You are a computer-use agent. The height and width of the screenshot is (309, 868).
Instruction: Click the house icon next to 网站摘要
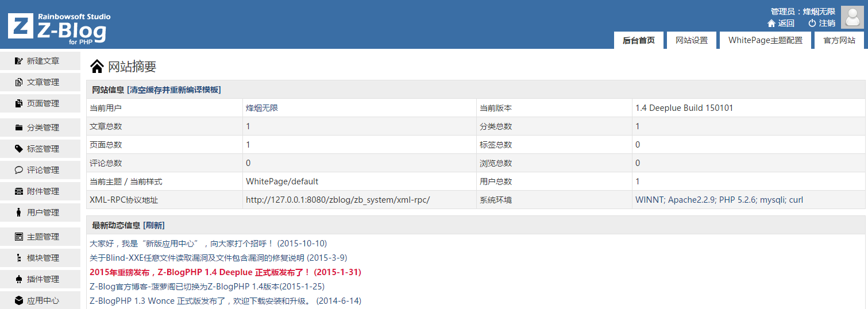click(x=97, y=67)
